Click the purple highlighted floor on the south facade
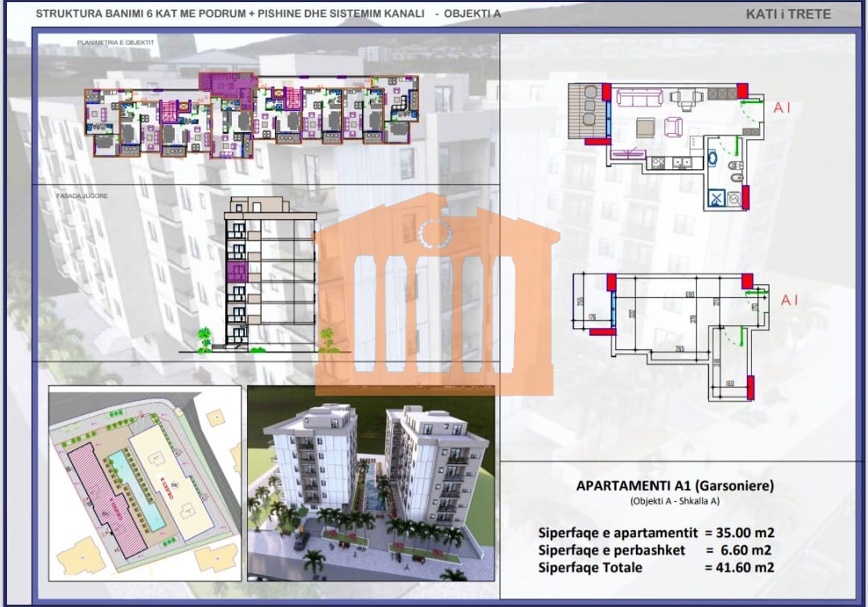868x607 pixels. tap(236, 273)
